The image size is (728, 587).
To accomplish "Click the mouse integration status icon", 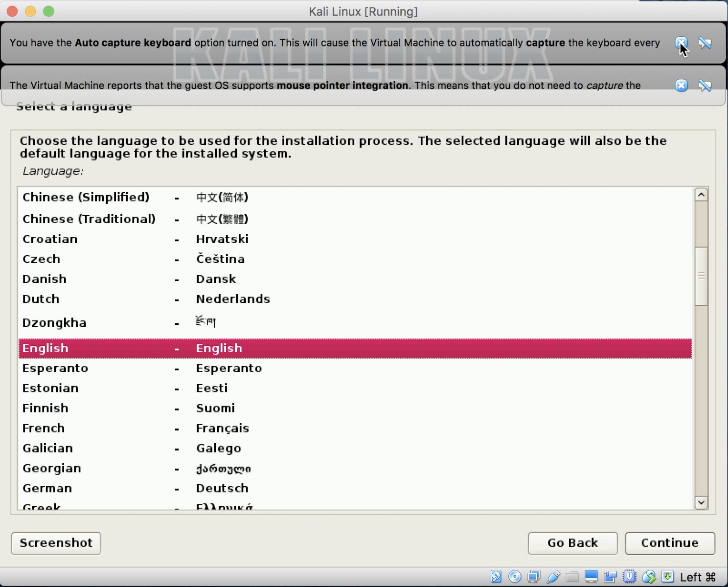I will [x=649, y=577].
